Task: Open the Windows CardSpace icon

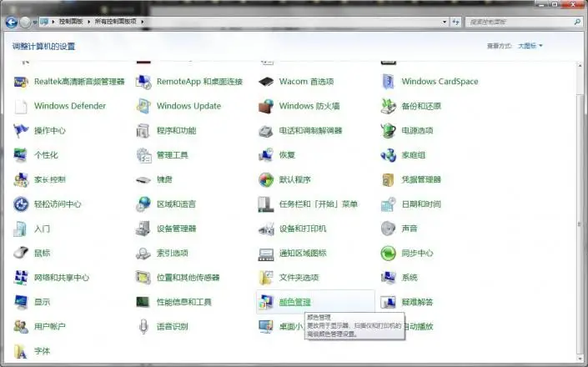Action: [x=388, y=82]
